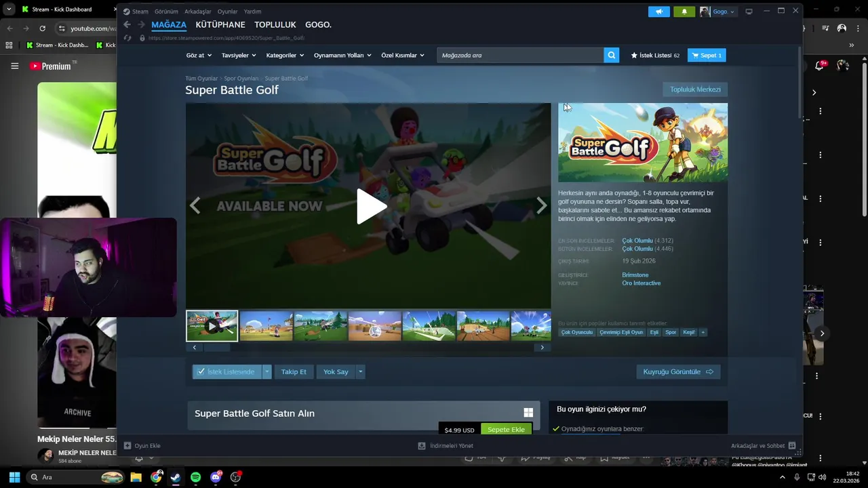The width and height of the screenshot is (868, 488).
Task: Open Windows Start menu
Action: [x=14, y=477]
